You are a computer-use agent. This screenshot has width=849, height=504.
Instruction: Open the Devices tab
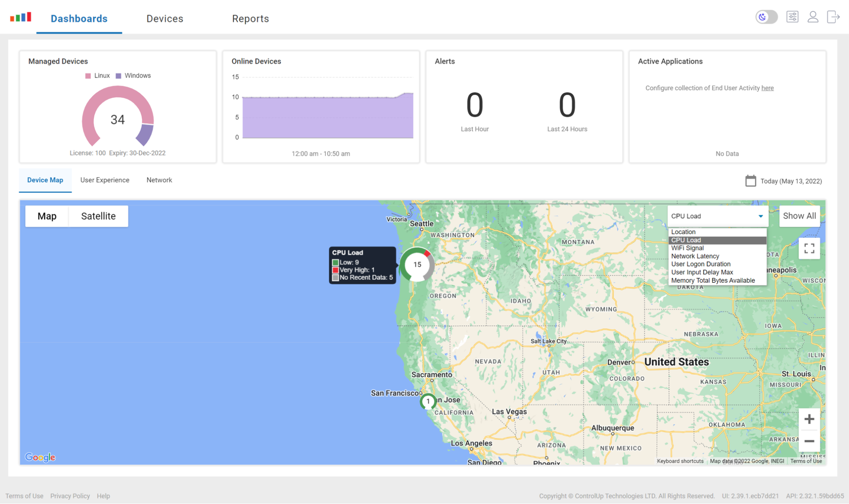click(165, 19)
